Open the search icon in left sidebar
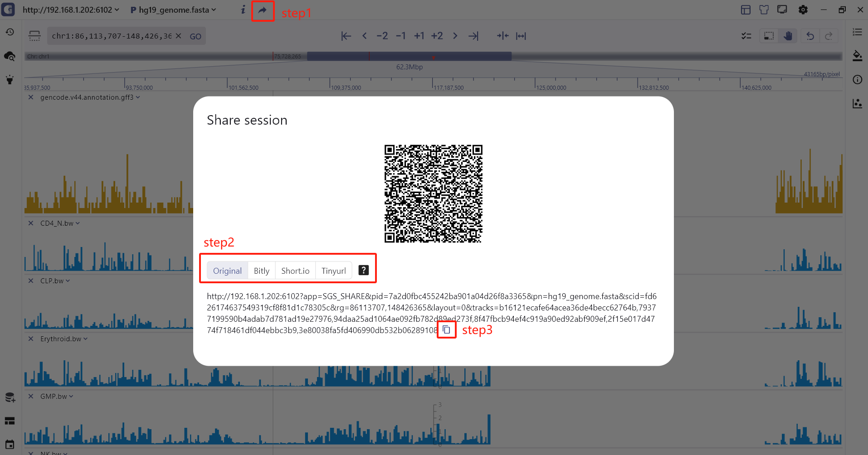Screen dimensions: 868x455 (x=10, y=56)
